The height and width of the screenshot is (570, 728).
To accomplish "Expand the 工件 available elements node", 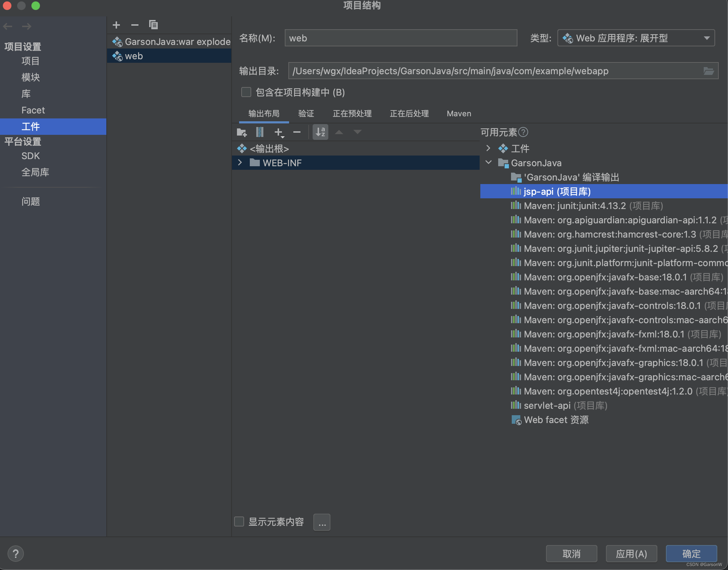I will click(489, 148).
